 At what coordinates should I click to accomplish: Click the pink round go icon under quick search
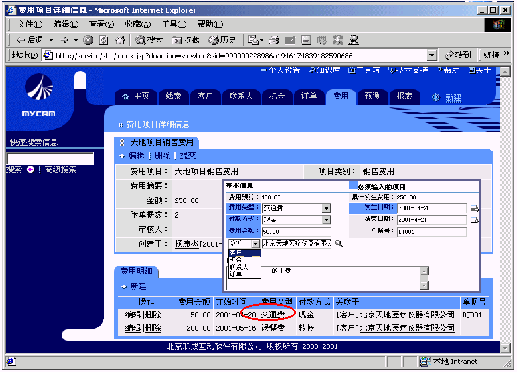[30, 170]
